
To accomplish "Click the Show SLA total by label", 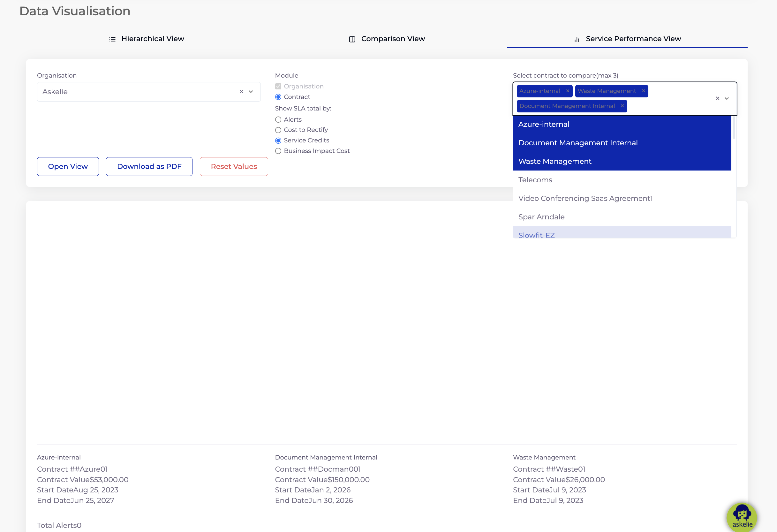I will [303, 108].
